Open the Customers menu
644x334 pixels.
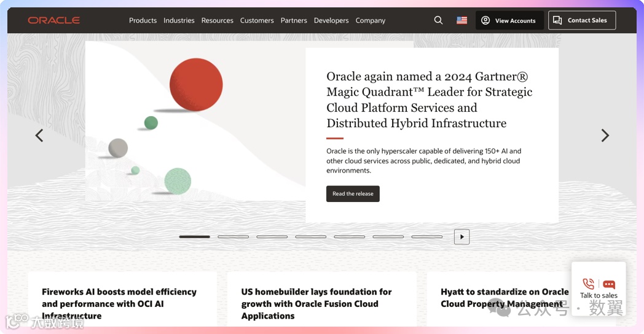(x=257, y=20)
